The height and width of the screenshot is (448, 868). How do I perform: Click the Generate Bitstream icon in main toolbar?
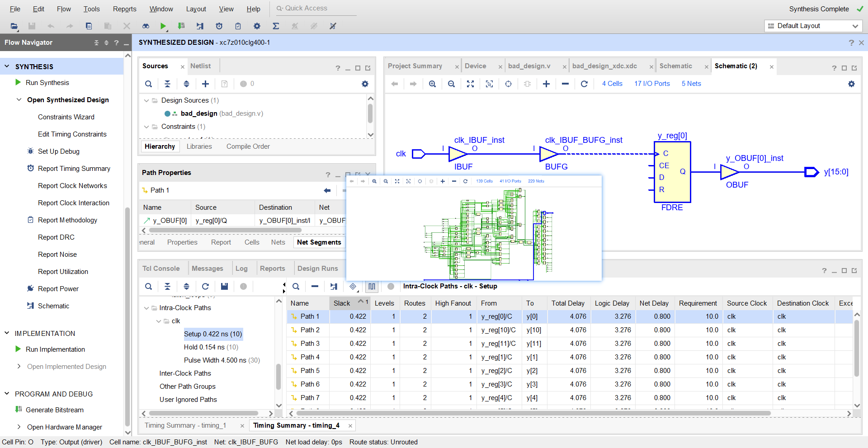181,26
